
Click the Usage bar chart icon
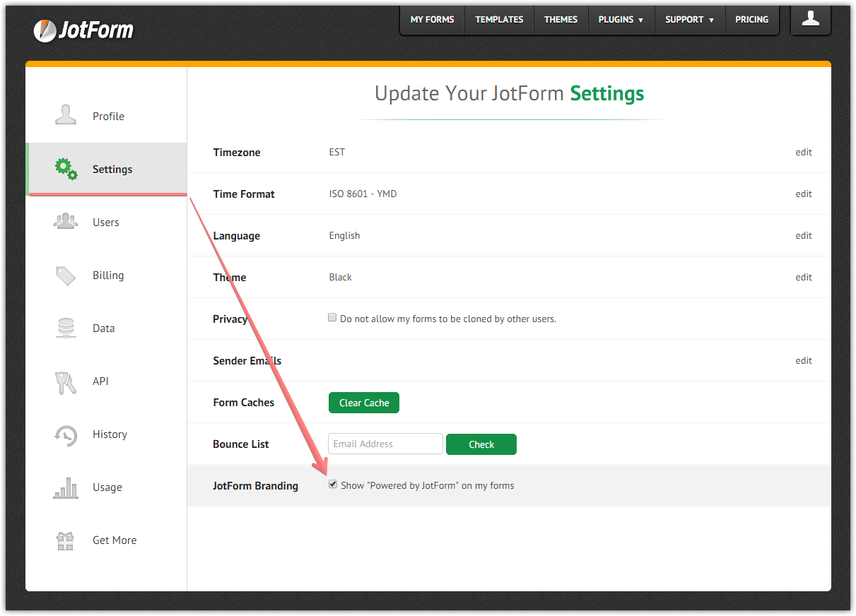tap(65, 487)
